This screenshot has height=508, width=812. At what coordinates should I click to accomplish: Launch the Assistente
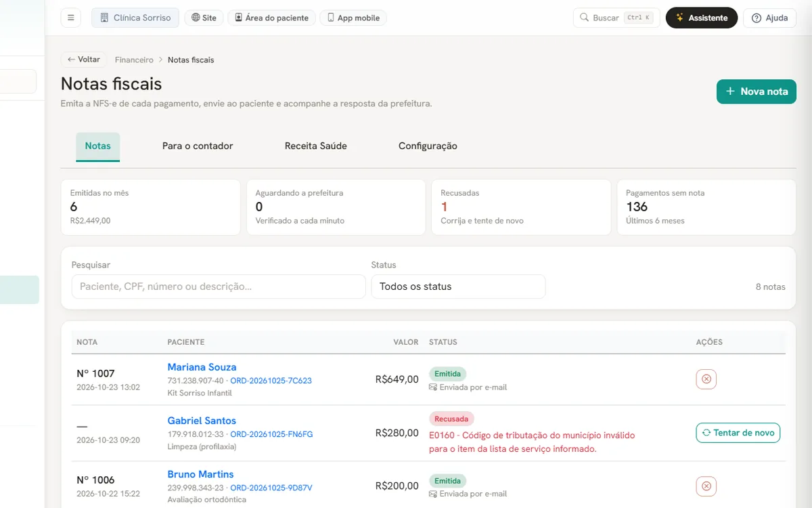click(702, 18)
